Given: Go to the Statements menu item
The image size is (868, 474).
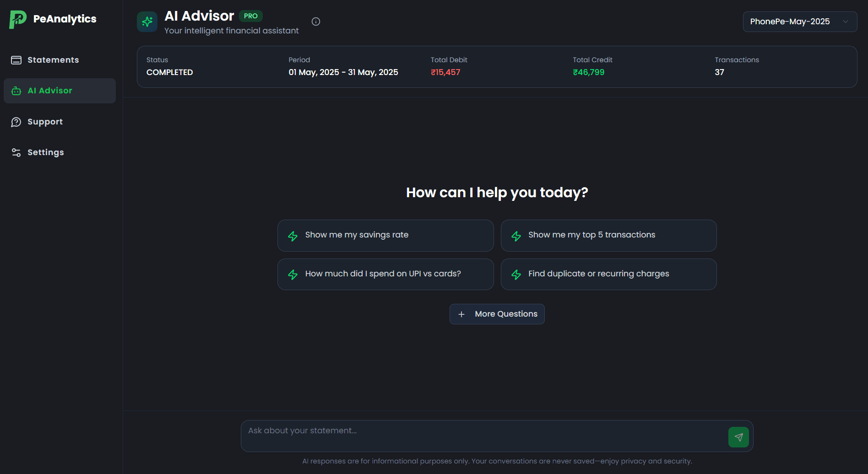Looking at the screenshot, I should click(x=53, y=60).
